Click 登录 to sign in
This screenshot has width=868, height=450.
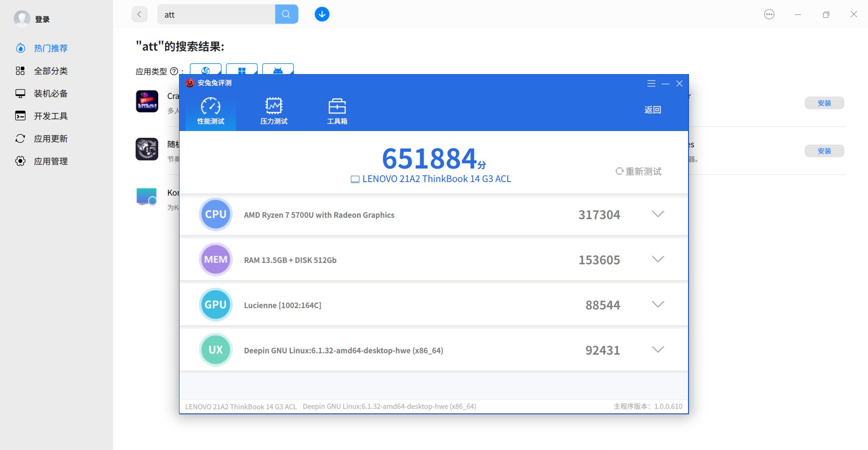(42, 19)
